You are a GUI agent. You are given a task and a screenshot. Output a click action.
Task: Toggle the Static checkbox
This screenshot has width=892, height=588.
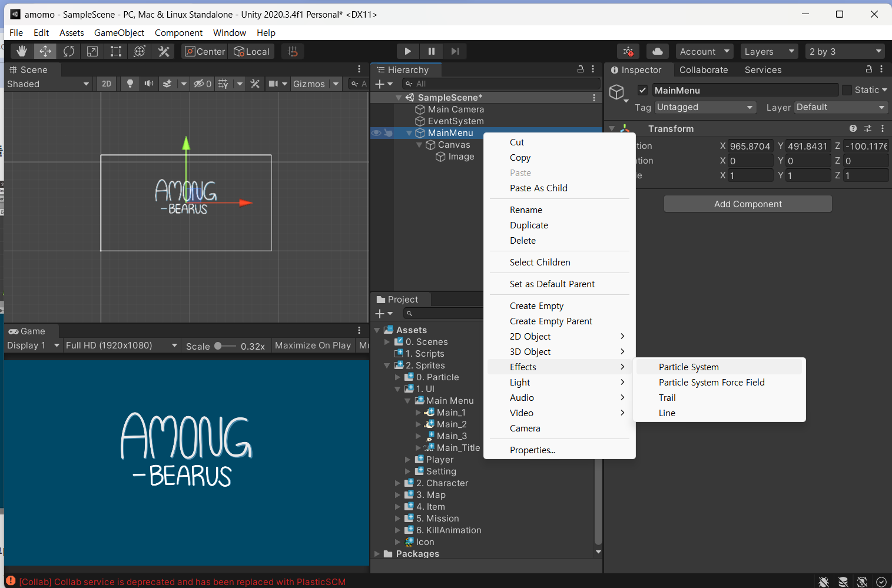(x=847, y=90)
